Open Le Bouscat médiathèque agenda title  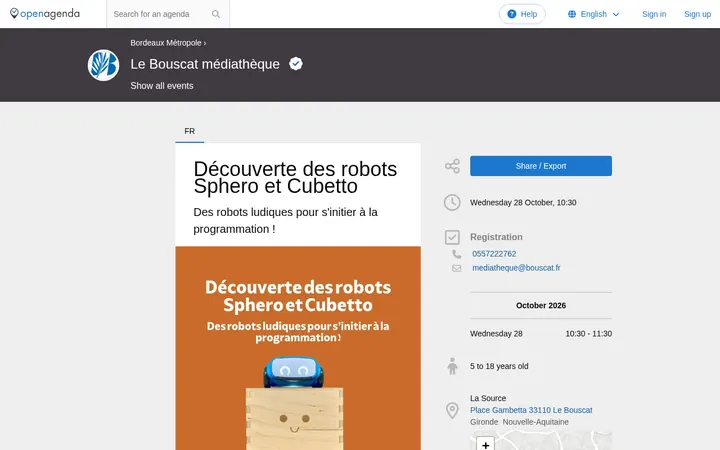pyautogui.click(x=205, y=64)
